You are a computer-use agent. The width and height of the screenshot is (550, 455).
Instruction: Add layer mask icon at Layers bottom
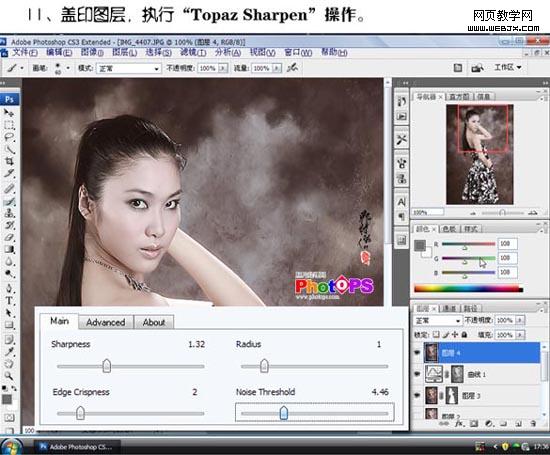tap(474, 424)
